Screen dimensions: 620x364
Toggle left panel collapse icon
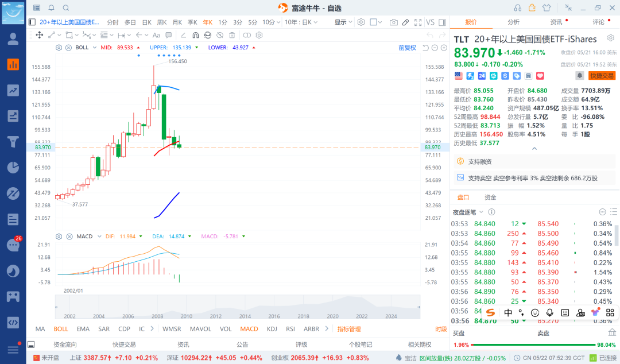pyautogui.click(x=32, y=22)
